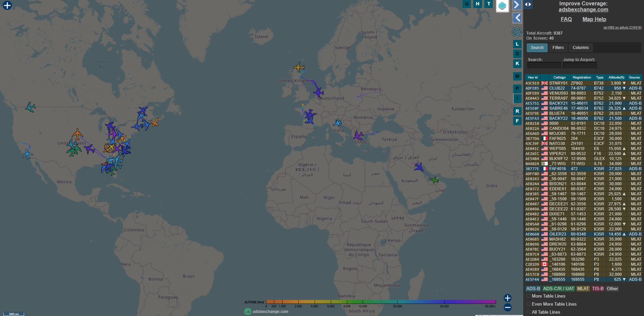Select the NATO30 aircraft row
The width and height of the screenshot is (644, 316).
[583, 144]
